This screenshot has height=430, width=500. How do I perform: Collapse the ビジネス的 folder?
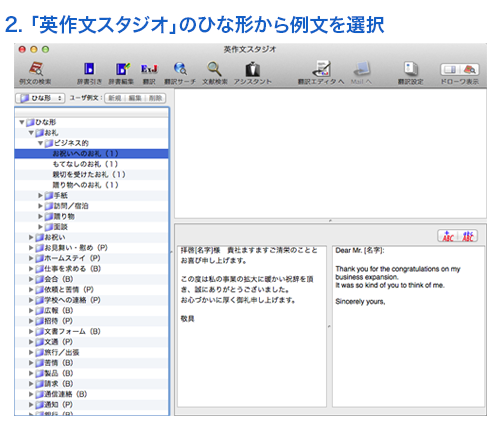coord(40,143)
